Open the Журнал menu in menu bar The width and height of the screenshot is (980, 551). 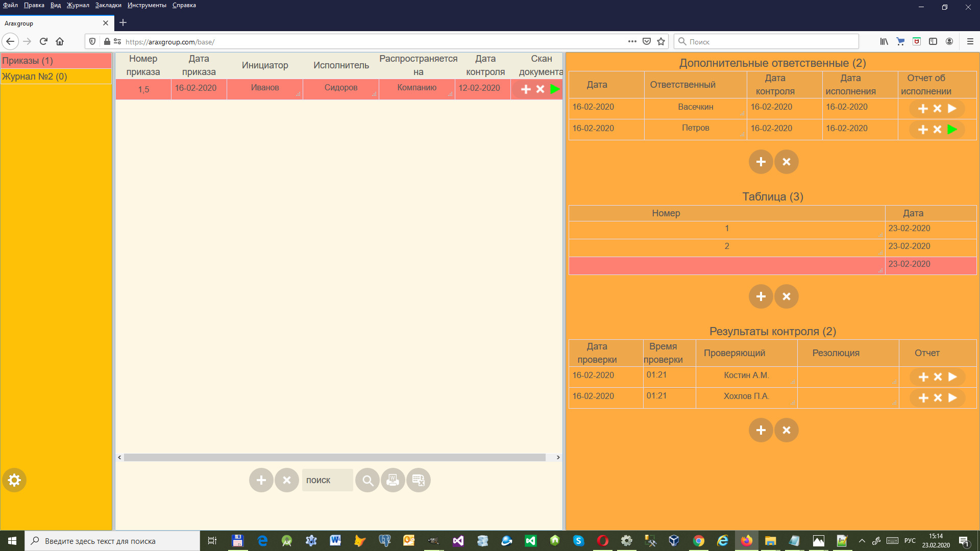click(x=78, y=5)
